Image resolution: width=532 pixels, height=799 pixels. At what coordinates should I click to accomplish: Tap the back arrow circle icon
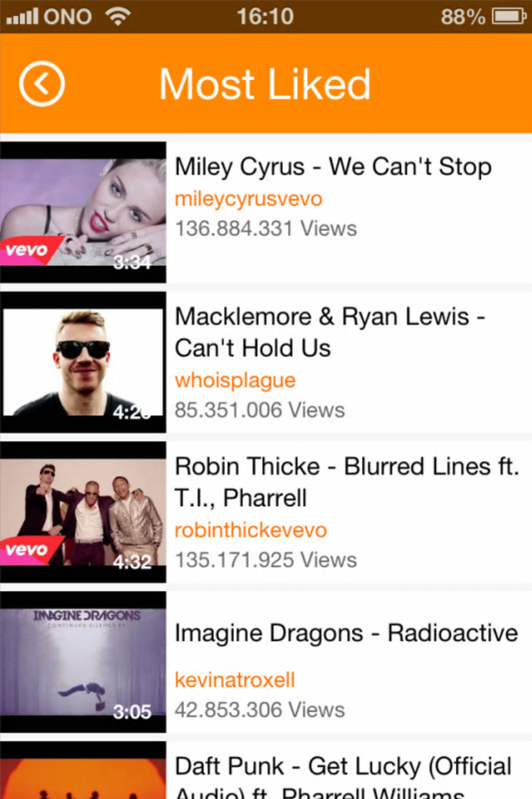tap(42, 84)
